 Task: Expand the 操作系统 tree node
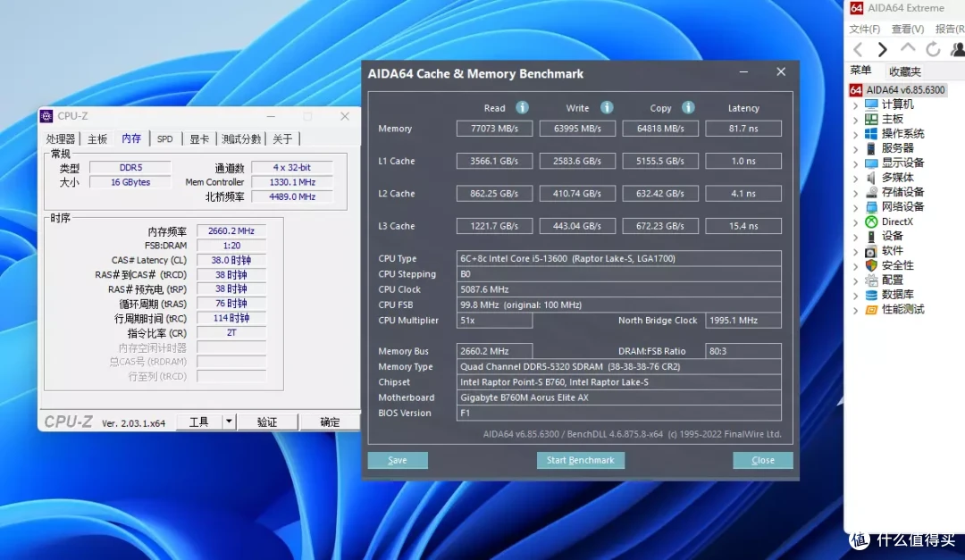click(855, 134)
